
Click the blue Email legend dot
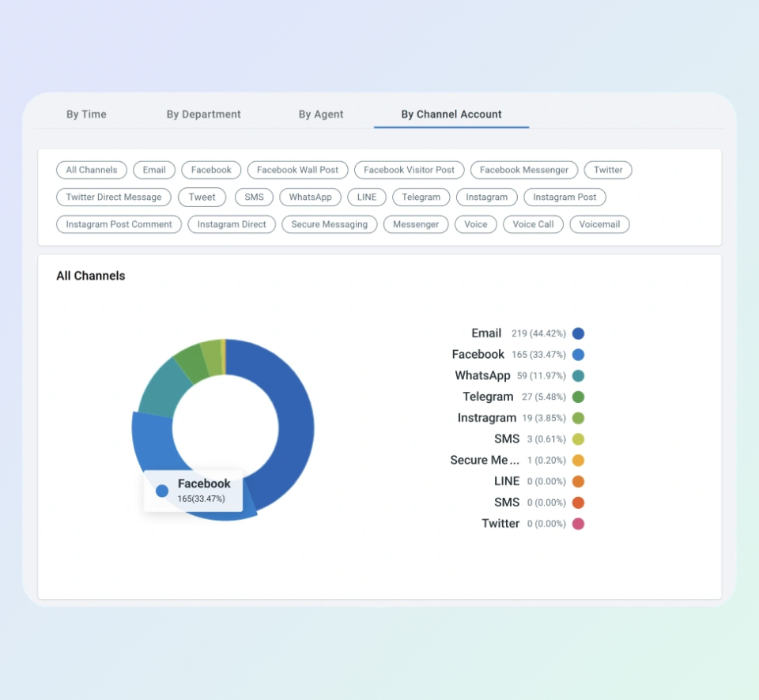tap(578, 333)
